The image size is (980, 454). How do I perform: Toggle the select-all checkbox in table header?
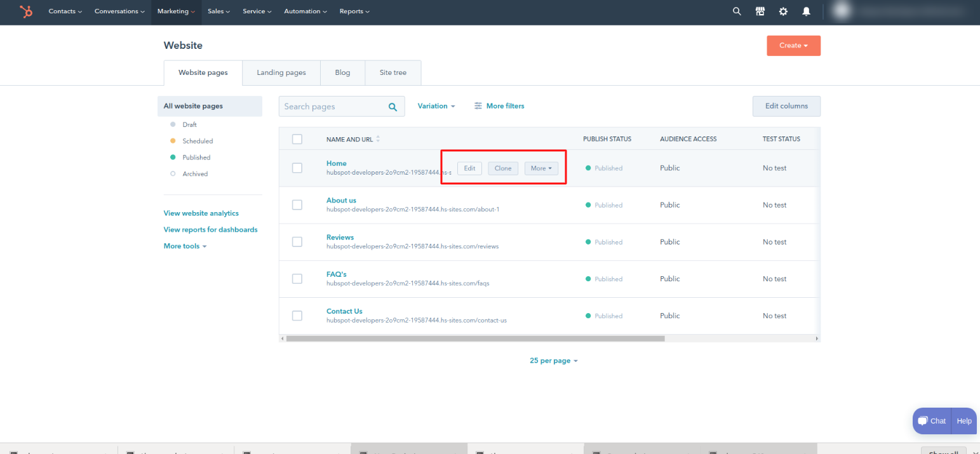tap(297, 139)
